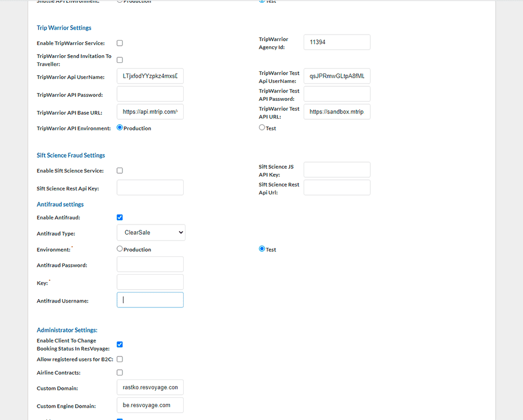Click the Enable Antifraud label
This screenshot has height=420, width=523.
click(x=58, y=217)
